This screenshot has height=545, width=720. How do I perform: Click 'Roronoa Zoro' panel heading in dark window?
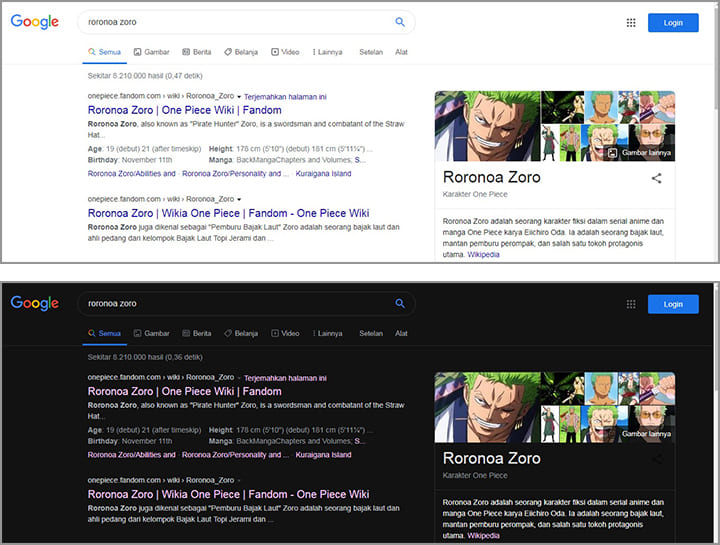(x=491, y=458)
